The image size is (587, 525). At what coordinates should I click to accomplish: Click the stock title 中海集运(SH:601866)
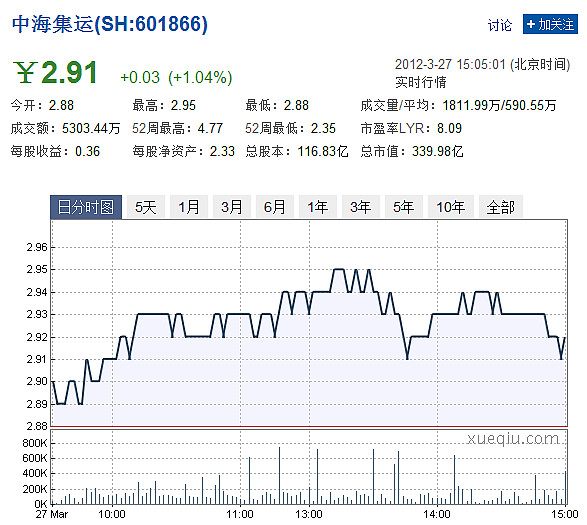[110, 24]
